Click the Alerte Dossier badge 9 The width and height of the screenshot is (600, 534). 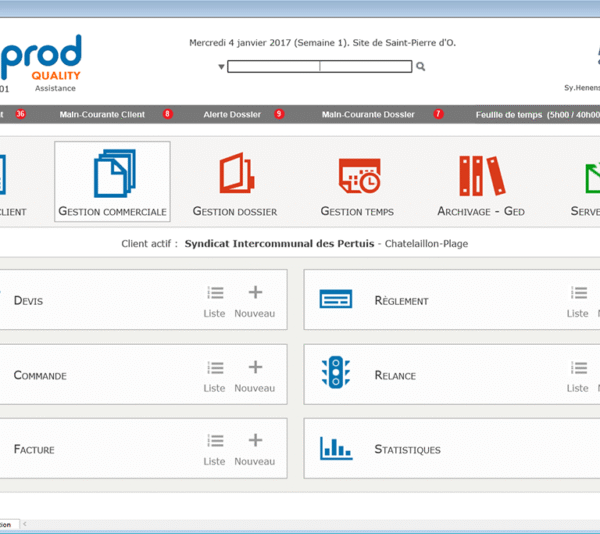(x=279, y=114)
